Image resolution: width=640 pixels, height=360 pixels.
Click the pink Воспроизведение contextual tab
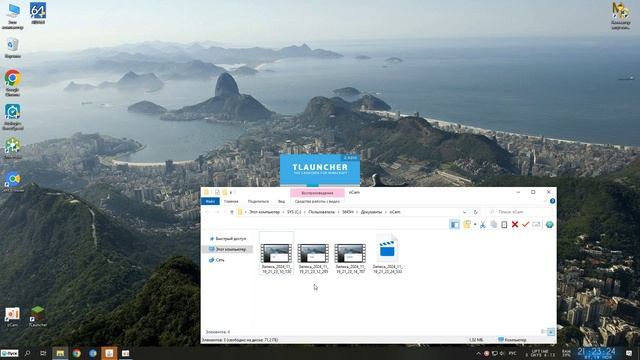(317, 193)
